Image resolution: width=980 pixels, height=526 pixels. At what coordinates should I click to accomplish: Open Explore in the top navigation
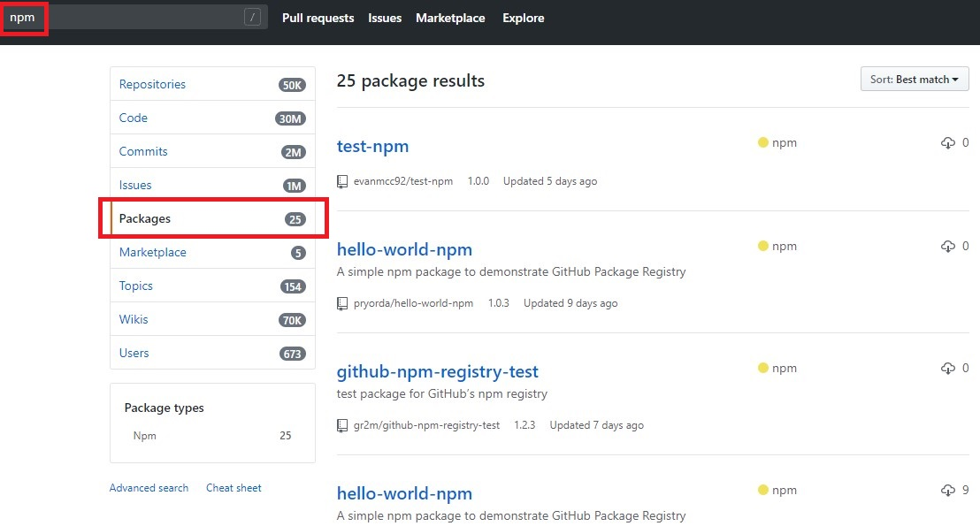coord(523,18)
